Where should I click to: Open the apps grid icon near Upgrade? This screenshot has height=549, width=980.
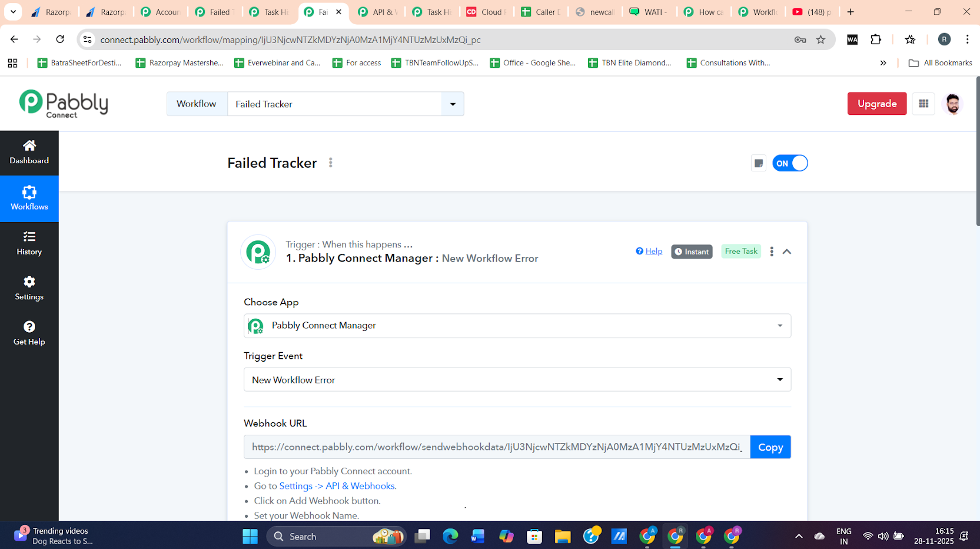923,104
